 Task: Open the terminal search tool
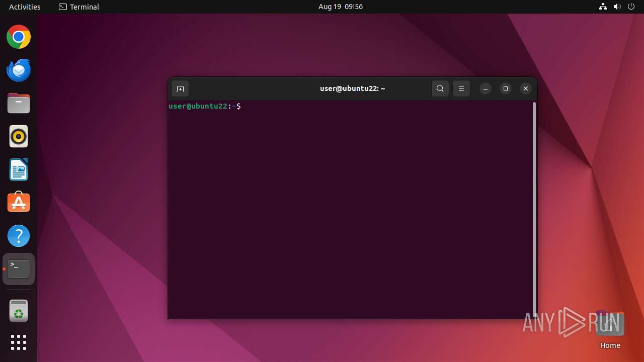pyautogui.click(x=440, y=88)
